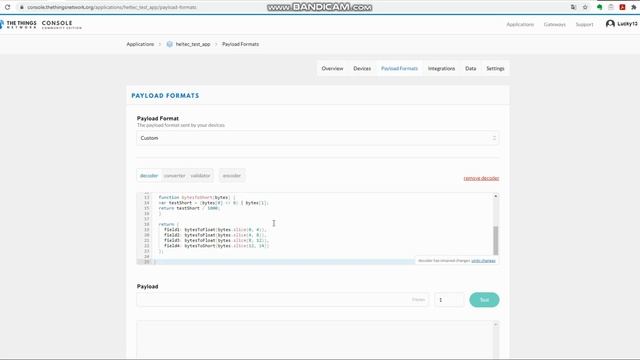Switch to the Devices tab
The height and width of the screenshot is (360, 640).
pos(362,69)
